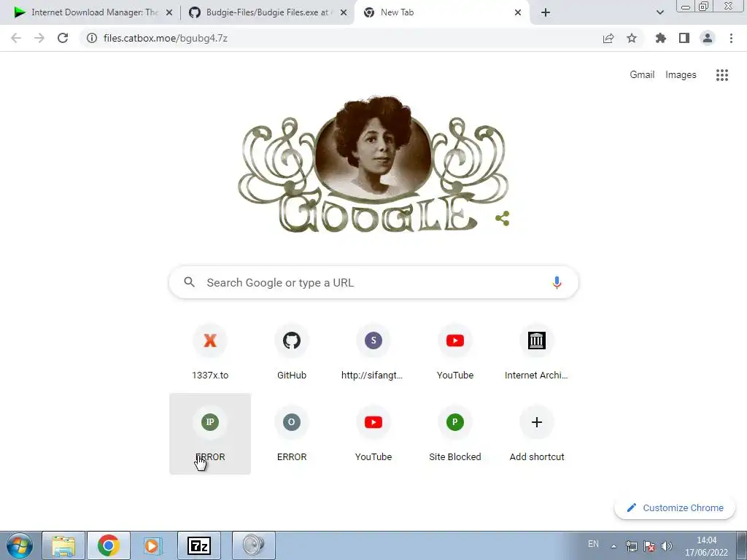
Task: Open a new tab with plus button
Action: coord(546,12)
